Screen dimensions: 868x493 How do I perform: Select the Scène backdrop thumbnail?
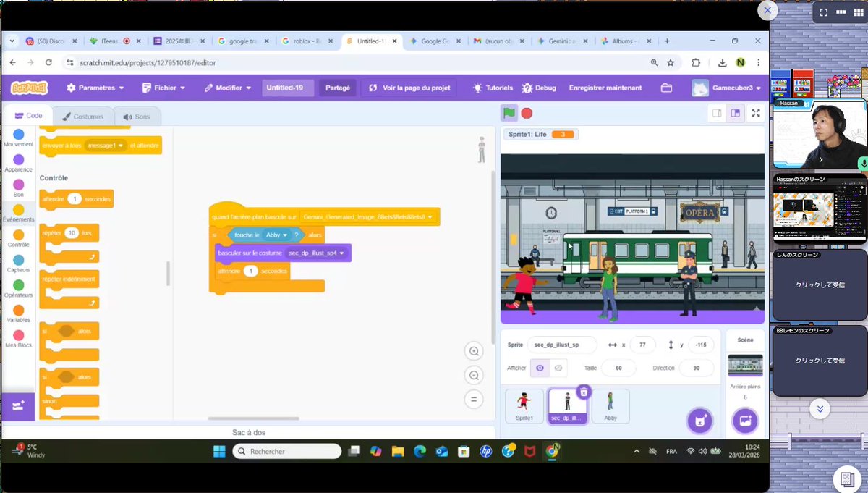click(x=745, y=366)
